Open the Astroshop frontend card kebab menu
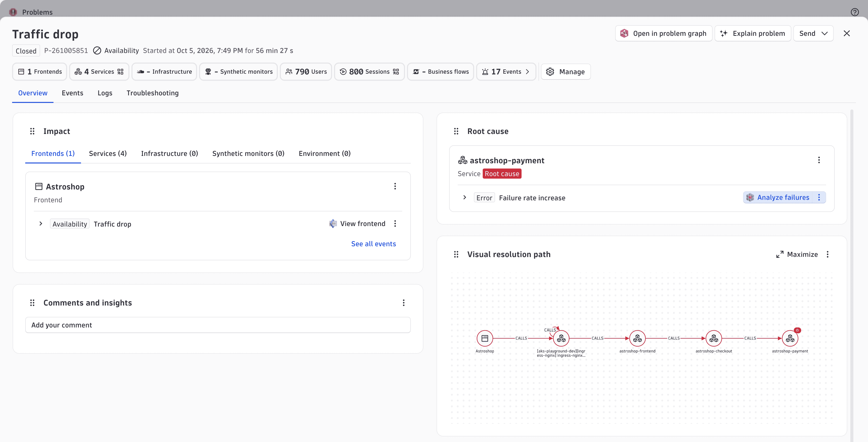 click(x=395, y=186)
